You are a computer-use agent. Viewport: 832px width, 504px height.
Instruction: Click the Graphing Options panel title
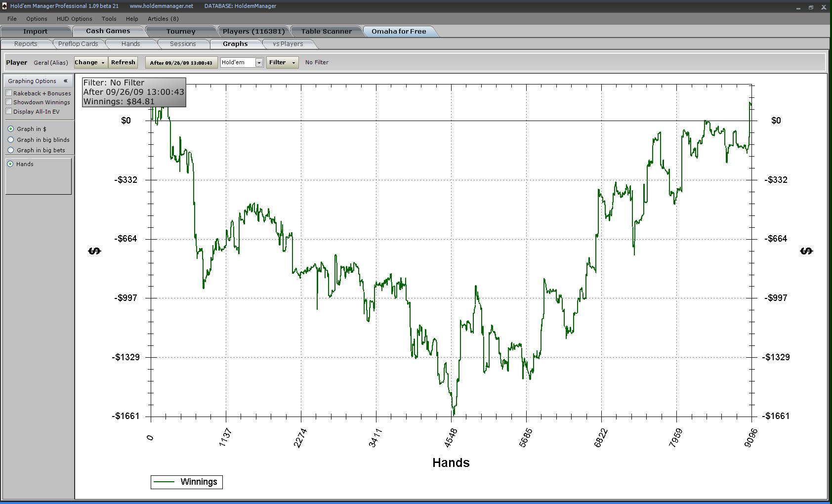click(32, 81)
